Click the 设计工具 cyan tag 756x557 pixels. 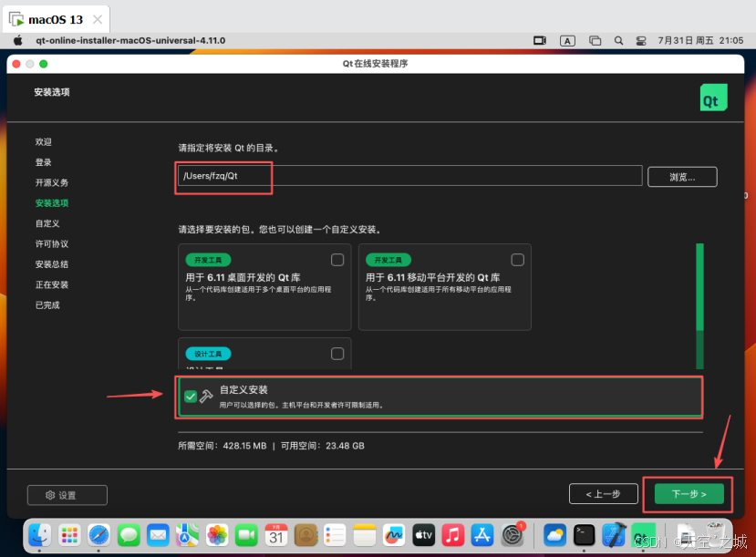coord(208,354)
